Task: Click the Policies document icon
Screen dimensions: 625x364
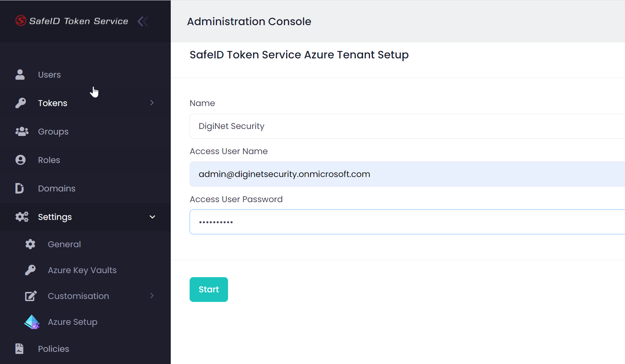Action: (20, 348)
